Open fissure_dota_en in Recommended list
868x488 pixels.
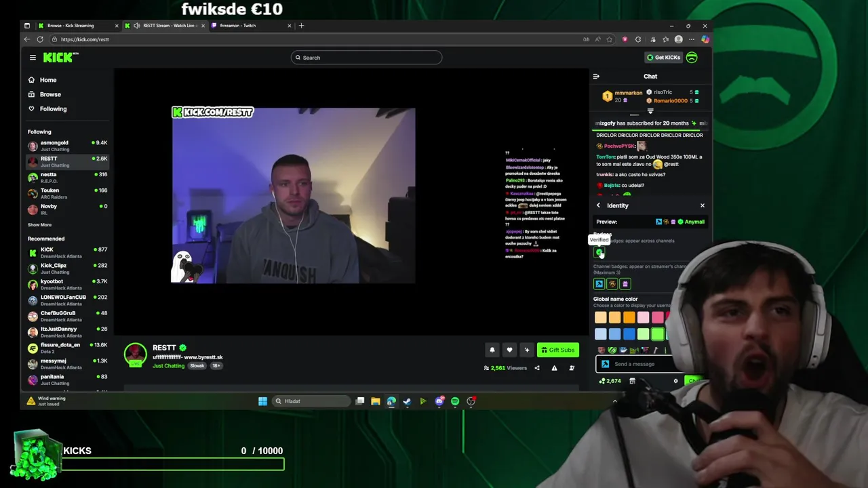(x=68, y=348)
